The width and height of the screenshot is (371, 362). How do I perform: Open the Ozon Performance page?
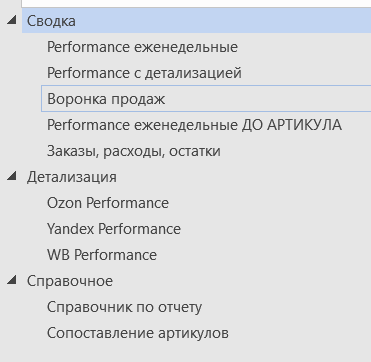tap(108, 203)
